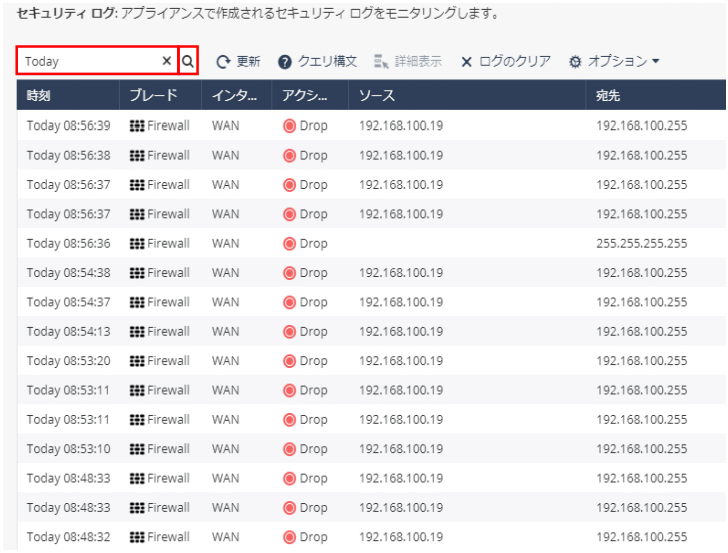
Task: Sort by the ブレード column header
Action: click(x=153, y=96)
